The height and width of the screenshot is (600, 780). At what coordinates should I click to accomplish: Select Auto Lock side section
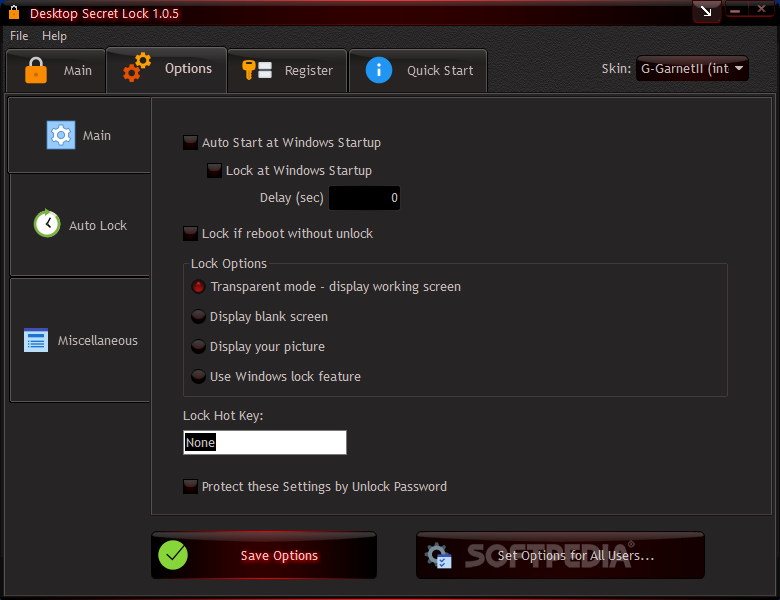click(80, 225)
